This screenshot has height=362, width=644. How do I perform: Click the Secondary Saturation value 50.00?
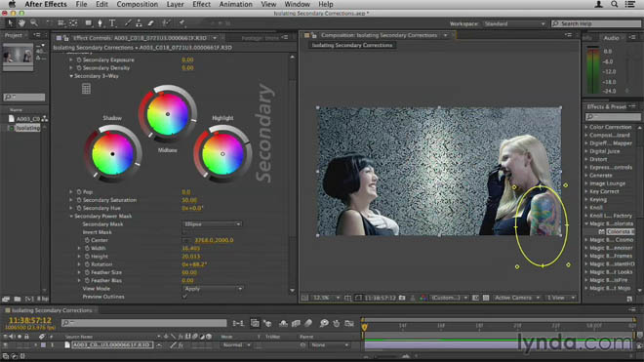189,200
